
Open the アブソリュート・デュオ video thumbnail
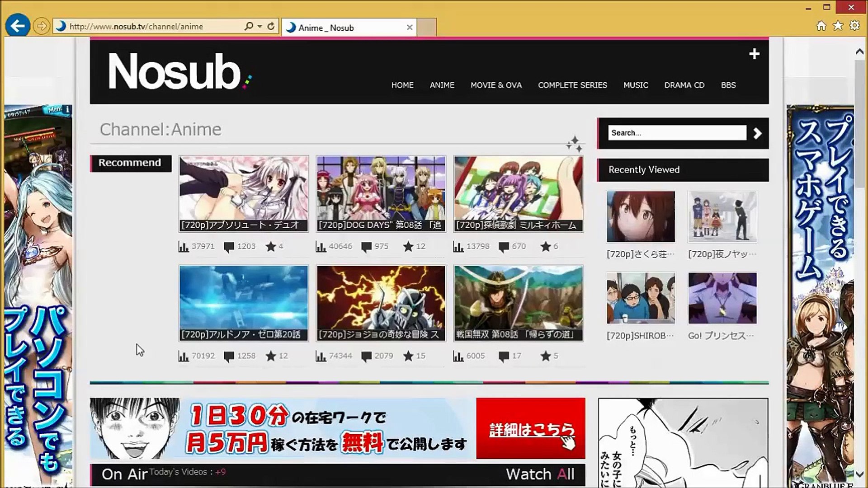click(244, 194)
